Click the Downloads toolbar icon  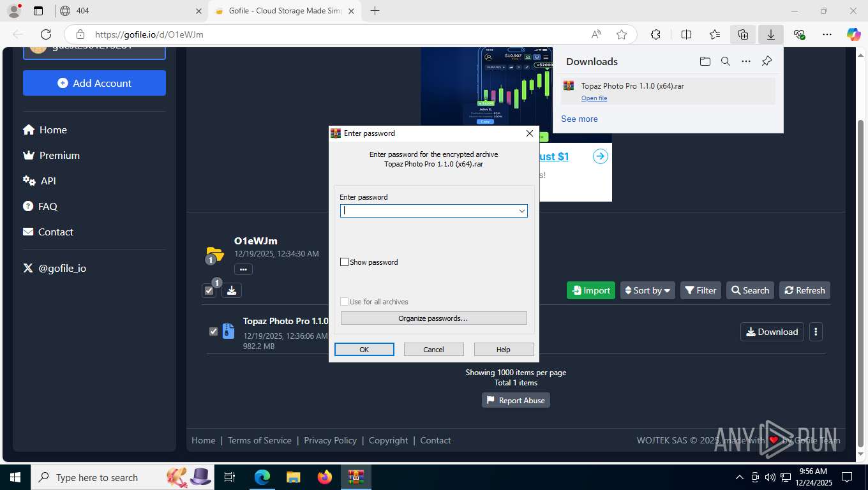[x=771, y=34]
